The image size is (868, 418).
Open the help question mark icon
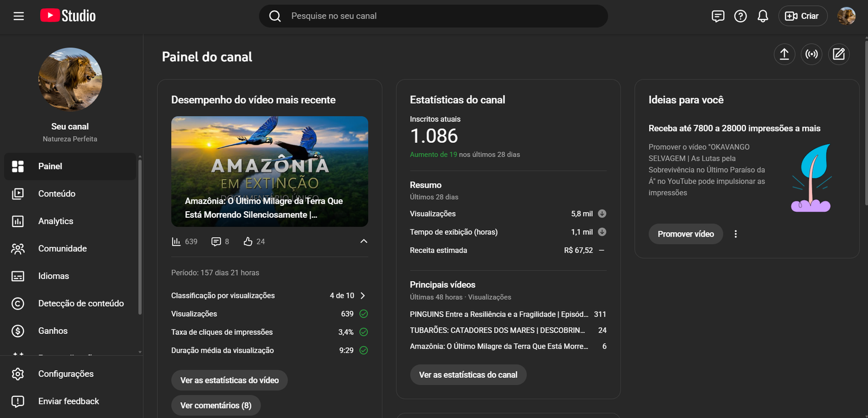(741, 16)
